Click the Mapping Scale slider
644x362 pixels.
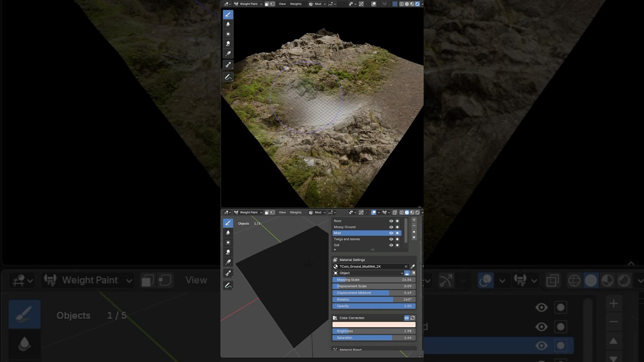(x=374, y=280)
